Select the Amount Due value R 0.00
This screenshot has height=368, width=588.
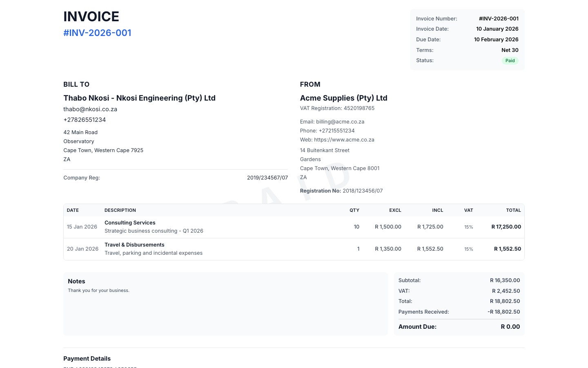click(510, 327)
